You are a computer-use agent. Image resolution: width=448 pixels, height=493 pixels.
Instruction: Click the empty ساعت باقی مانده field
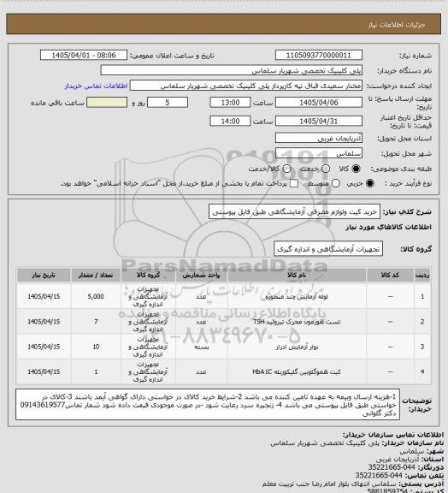[x=107, y=103]
